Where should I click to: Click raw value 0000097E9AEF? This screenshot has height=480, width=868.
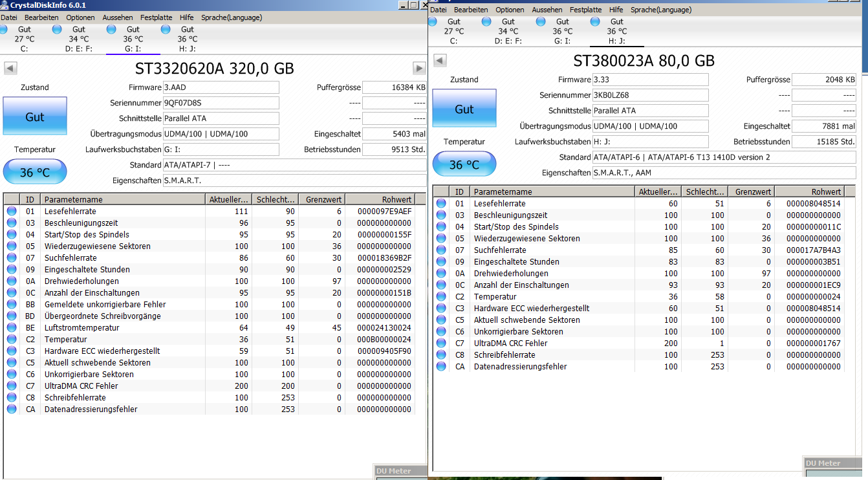(x=384, y=211)
